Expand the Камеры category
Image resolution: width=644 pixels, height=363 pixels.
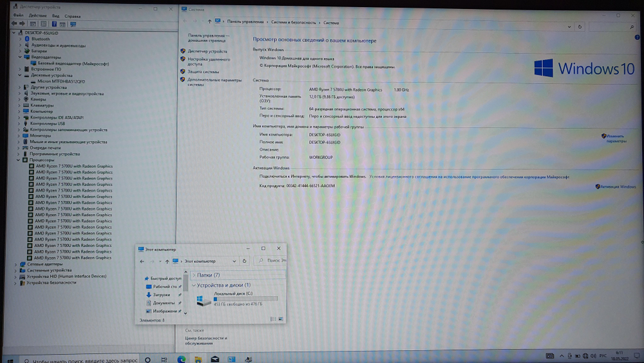click(19, 99)
